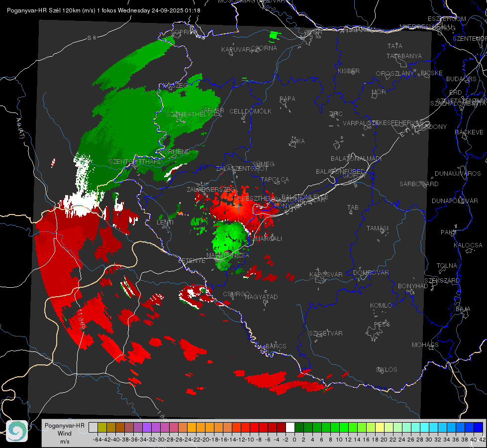The image size is (487, 448).
Task: Click the SZEKSZÁRD city label
Action: (x=442, y=280)
